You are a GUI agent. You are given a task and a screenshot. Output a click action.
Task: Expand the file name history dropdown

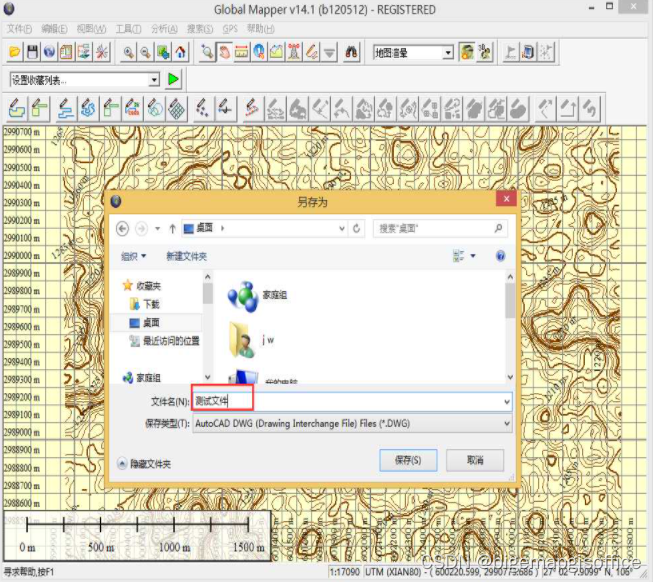[x=507, y=402]
